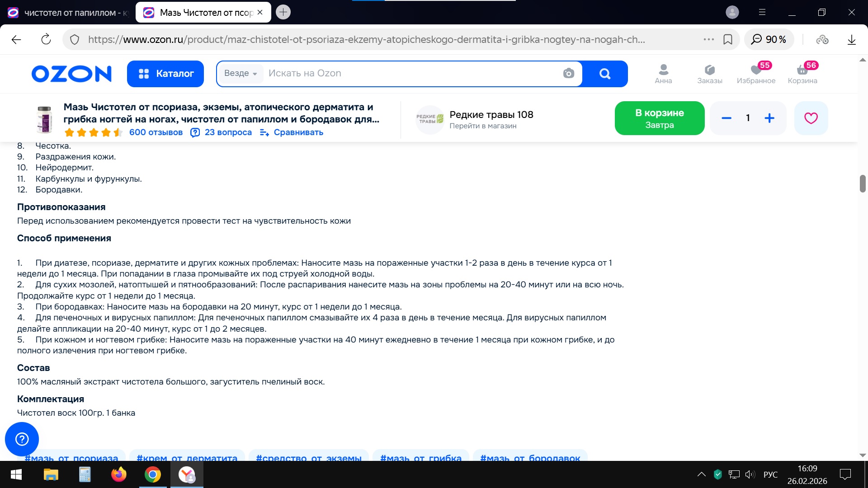
Task: Open the blue help question bubble
Action: [22, 439]
